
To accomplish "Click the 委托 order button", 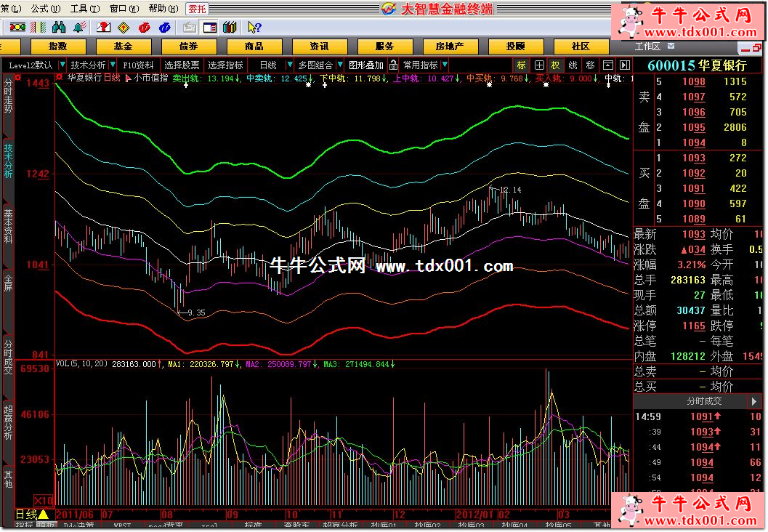I will coord(198,8).
